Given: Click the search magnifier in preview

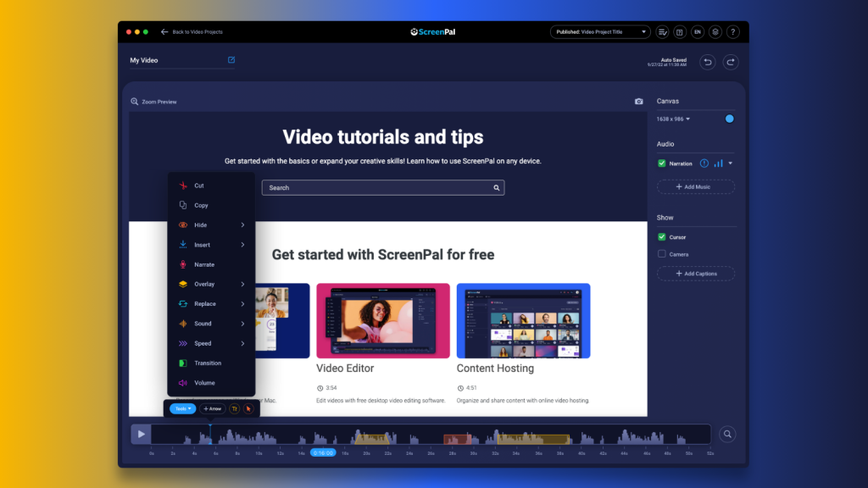Looking at the screenshot, I should [x=497, y=187].
